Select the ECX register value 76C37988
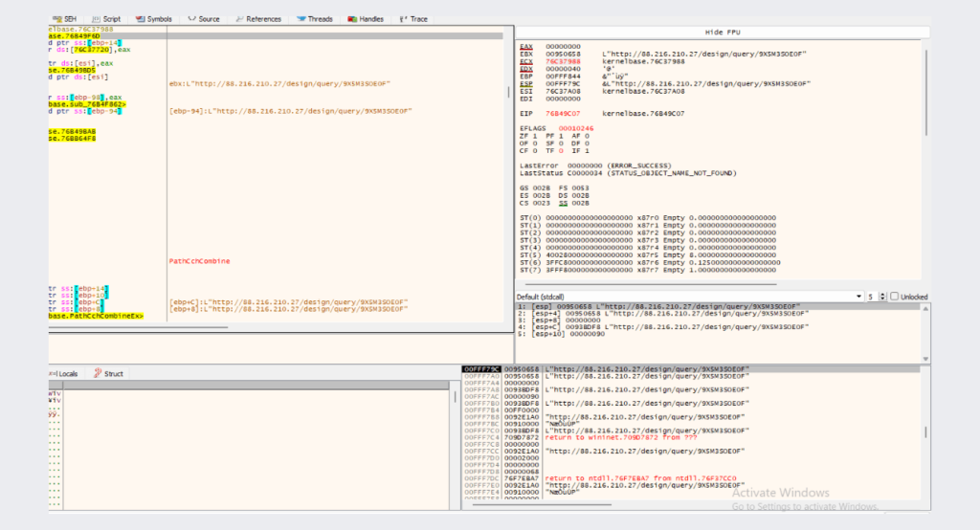 point(563,62)
